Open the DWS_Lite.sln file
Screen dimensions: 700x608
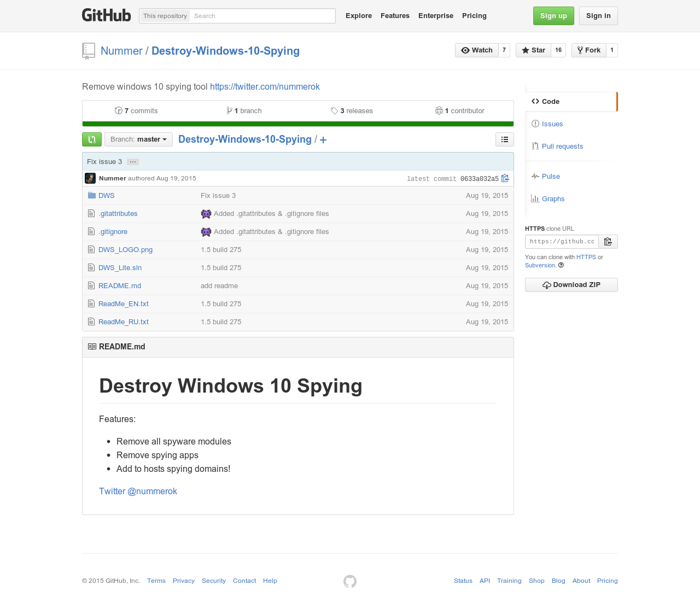tap(120, 268)
